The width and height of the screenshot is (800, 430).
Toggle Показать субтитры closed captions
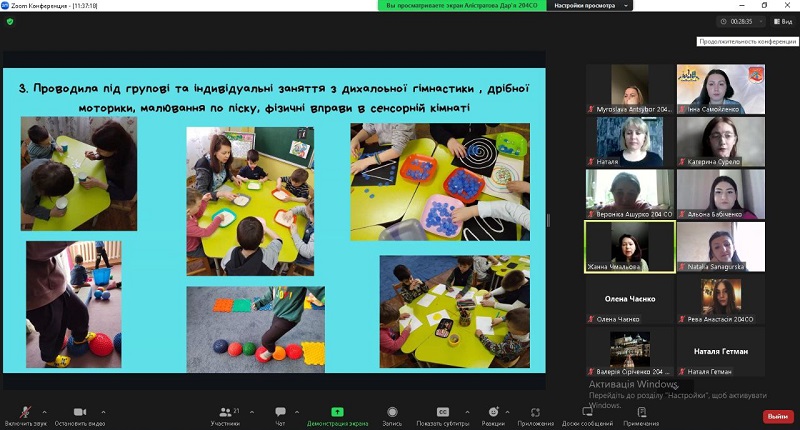(443, 415)
